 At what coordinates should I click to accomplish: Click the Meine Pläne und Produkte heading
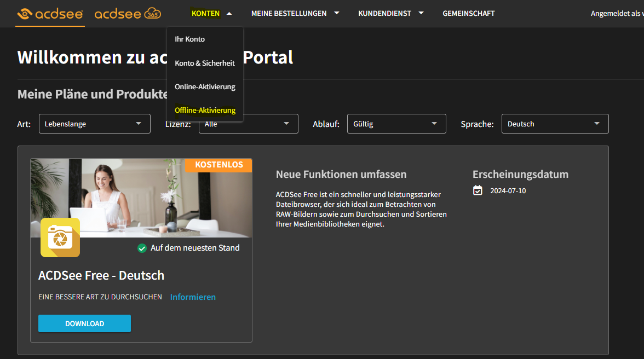(x=93, y=94)
